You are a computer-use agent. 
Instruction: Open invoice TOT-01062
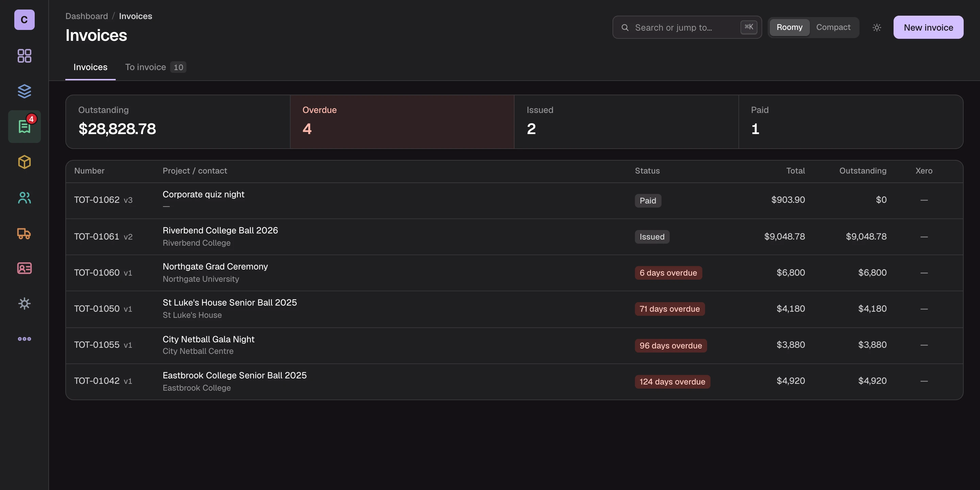pyautogui.click(x=97, y=200)
